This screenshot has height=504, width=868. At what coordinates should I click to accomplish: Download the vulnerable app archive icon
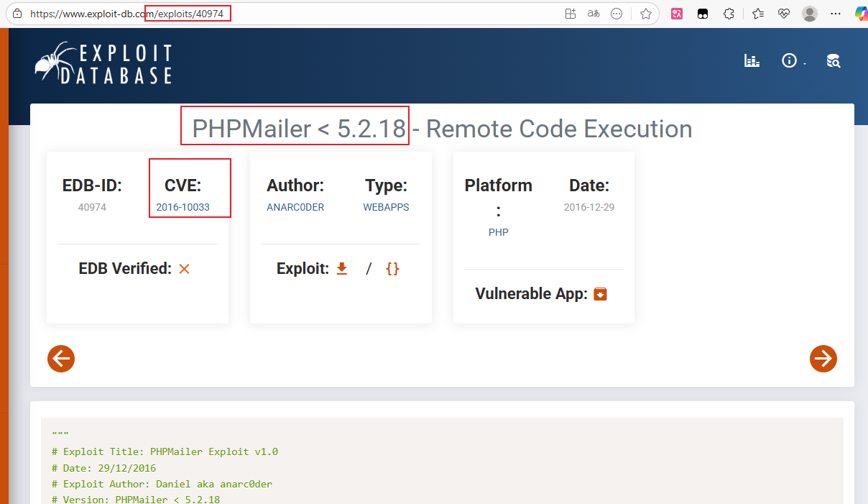click(x=600, y=294)
